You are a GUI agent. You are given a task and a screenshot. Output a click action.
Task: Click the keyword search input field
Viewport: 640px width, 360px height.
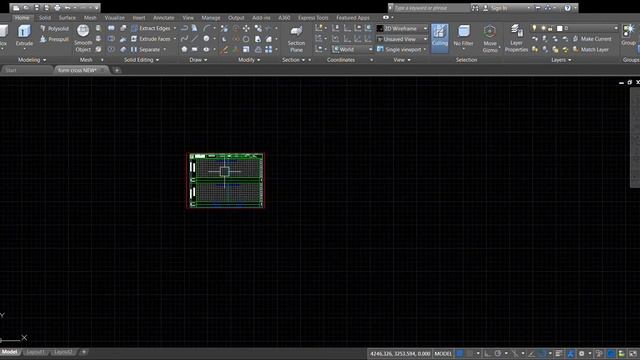pyautogui.click(x=432, y=8)
